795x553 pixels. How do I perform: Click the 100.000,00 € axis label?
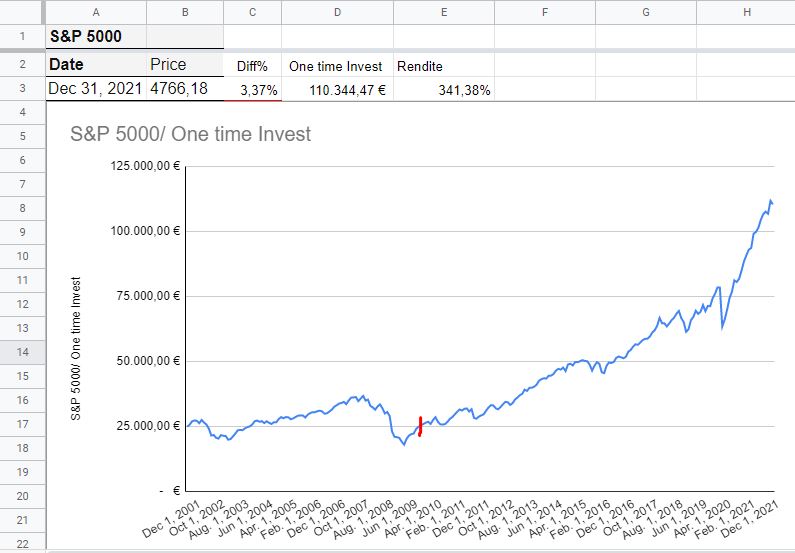pyautogui.click(x=146, y=231)
